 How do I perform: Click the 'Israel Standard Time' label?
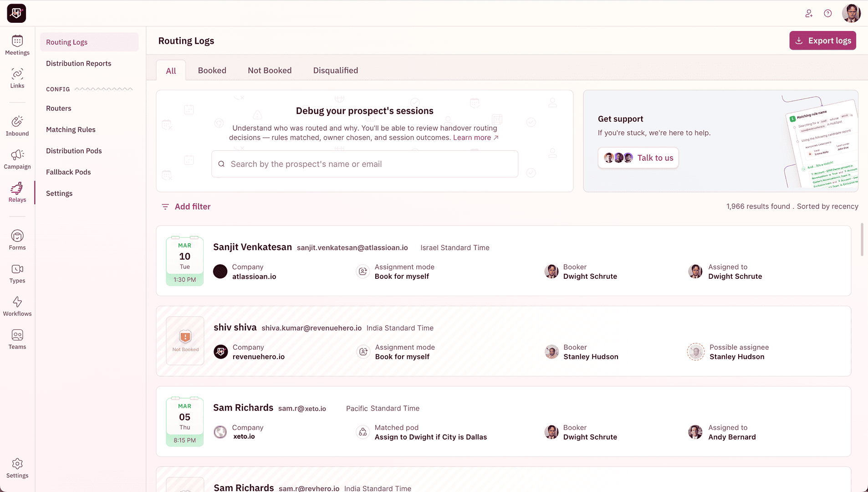coord(454,248)
